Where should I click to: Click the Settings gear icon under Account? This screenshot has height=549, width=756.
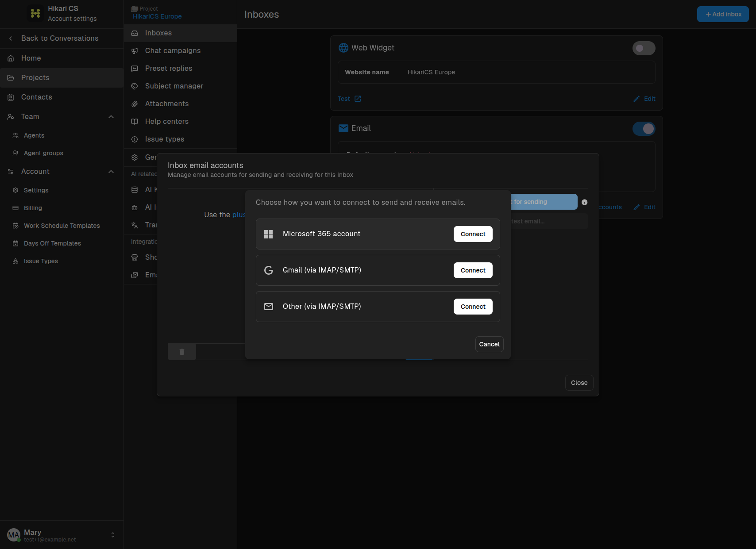[15, 190]
